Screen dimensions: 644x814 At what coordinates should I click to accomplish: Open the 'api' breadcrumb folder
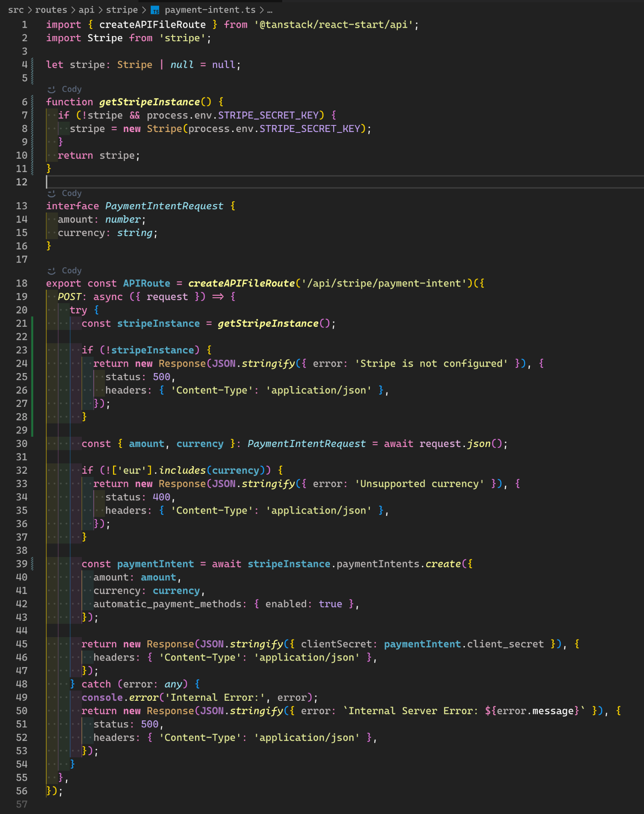pos(86,10)
